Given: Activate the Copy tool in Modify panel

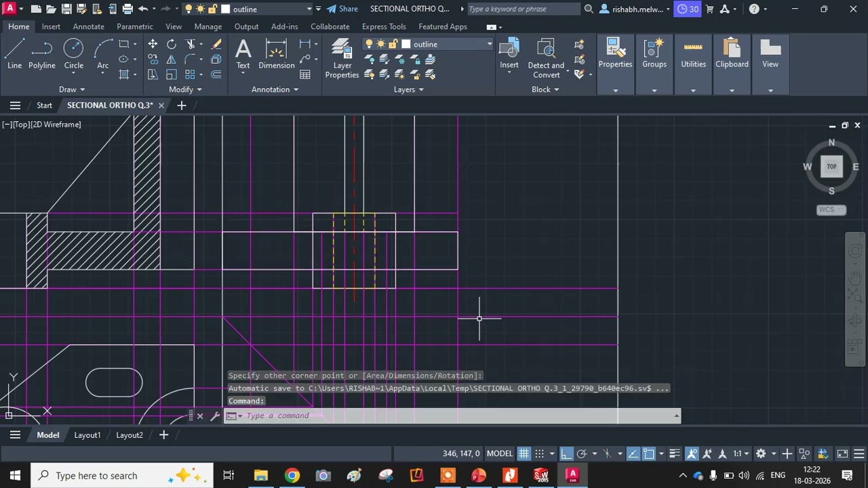Looking at the screenshot, I should click(x=153, y=59).
